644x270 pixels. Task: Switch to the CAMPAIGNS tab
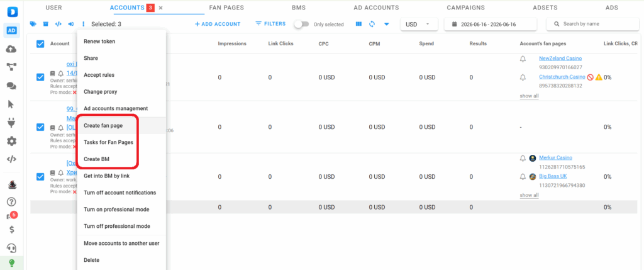[x=465, y=8]
